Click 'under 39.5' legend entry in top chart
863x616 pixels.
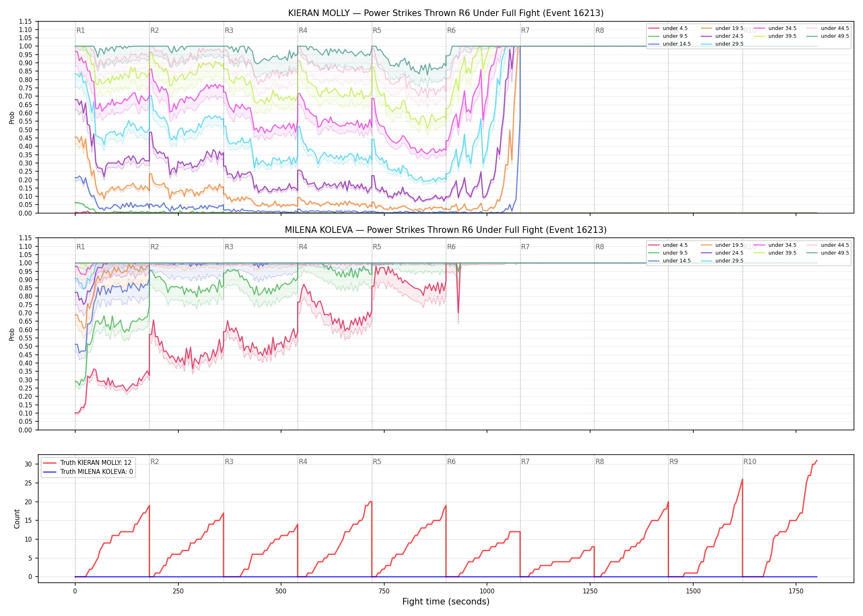(x=775, y=36)
